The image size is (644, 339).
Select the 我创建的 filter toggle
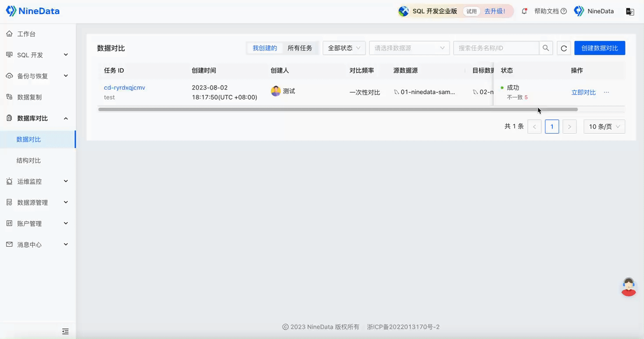pos(265,48)
